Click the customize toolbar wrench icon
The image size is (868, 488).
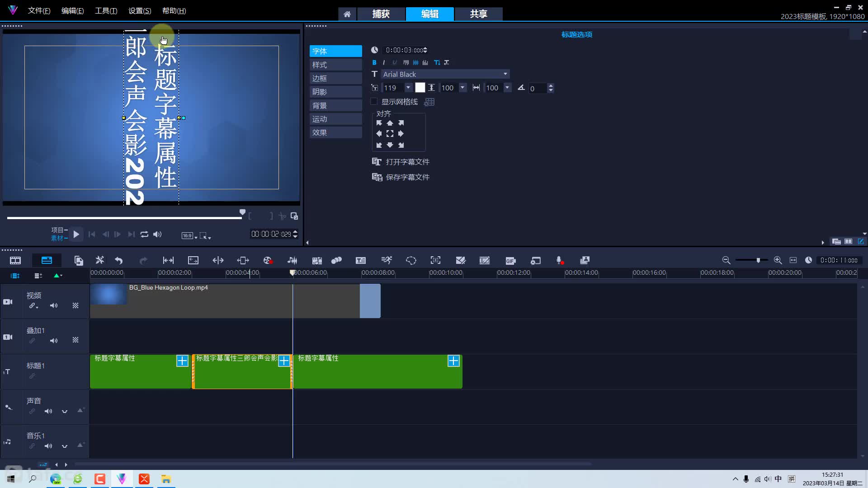(100, 260)
